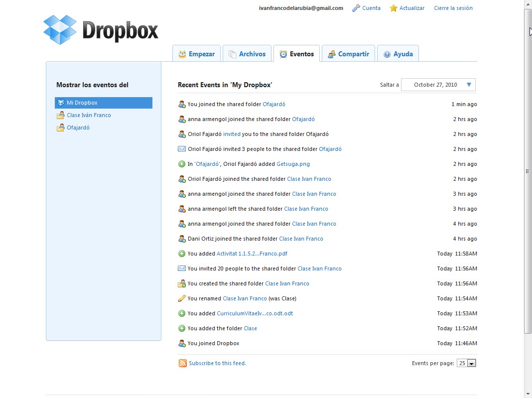
Task: Go to the Compartir tab
Action: coord(349,54)
